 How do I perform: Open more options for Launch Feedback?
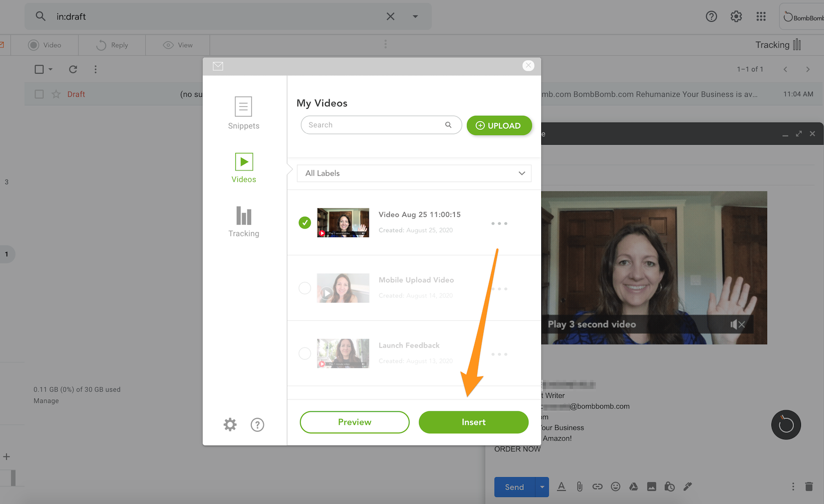[x=499, y=354]
